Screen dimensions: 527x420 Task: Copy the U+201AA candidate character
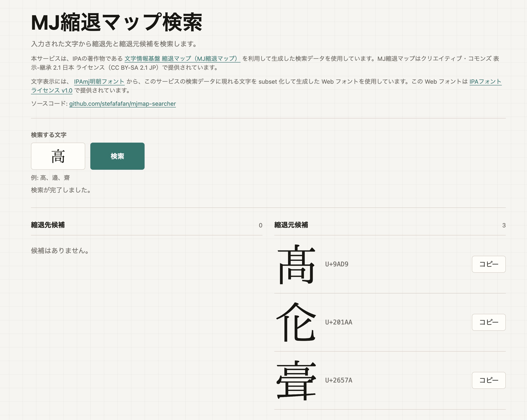pyautogui.click(x=489, y=322)
